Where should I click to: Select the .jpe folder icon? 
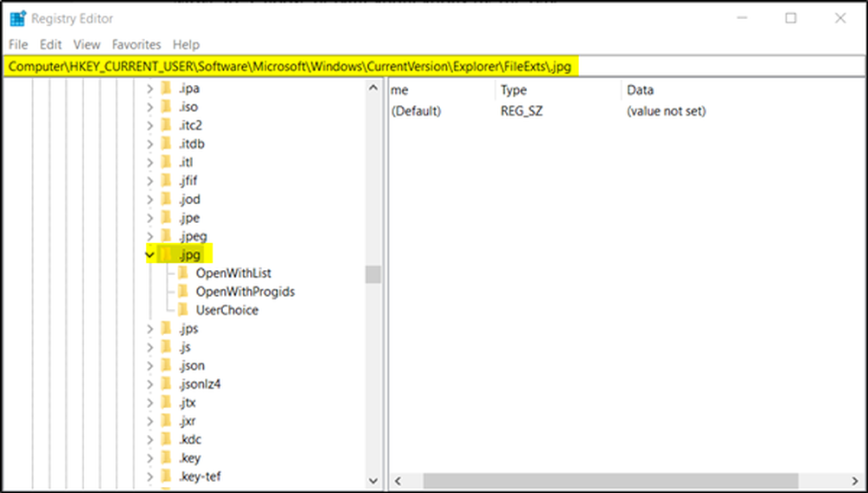[166, 218]
